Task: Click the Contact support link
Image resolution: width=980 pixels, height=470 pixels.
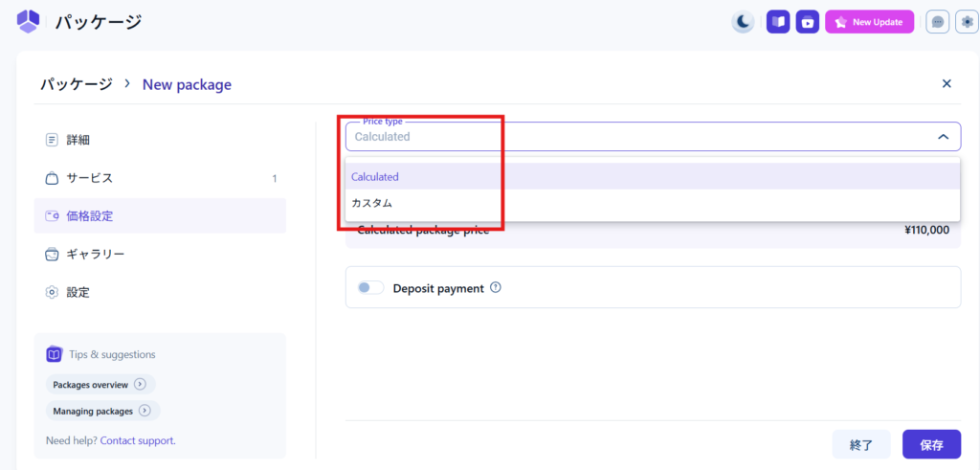Action: pyautogui.click(x=137, y=441)
